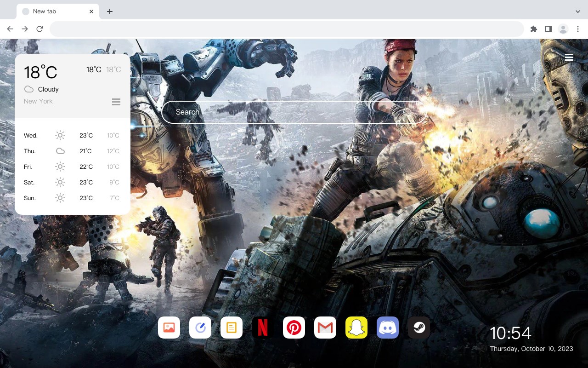Open the hamburger menu on the wallpaper
This screenshot has height=368, width=588.
pos(569,57)
